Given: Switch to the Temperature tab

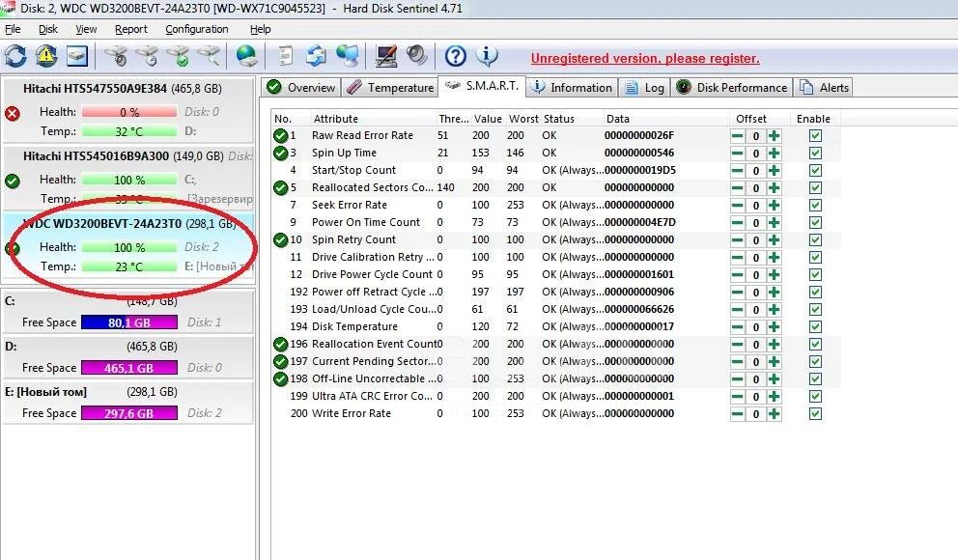Looking at the screenshot, I should [390, 87].
